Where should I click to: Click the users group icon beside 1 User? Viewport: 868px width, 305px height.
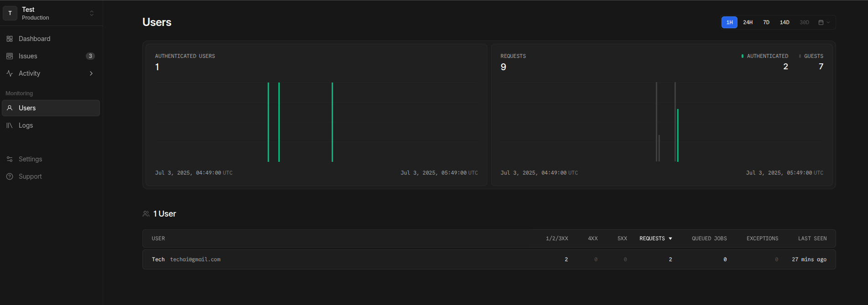click(146, 214)
